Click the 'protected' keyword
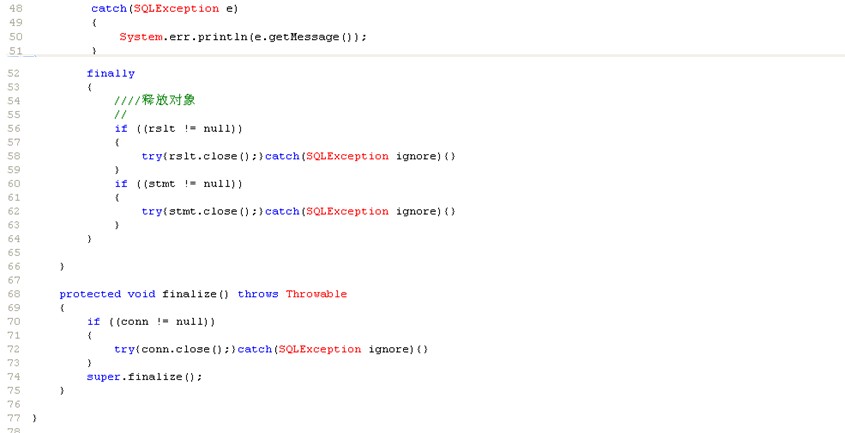 (x=89, y=294)
